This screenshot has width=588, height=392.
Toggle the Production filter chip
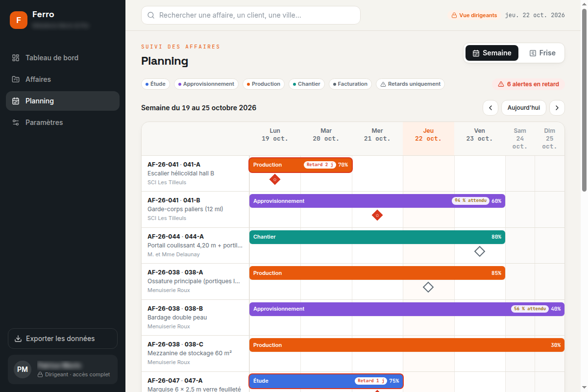(x=264, y=84)
